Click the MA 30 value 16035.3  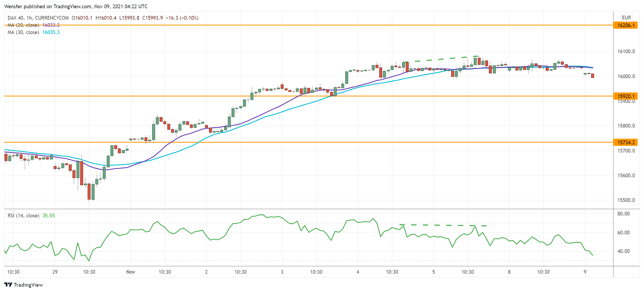tap(51, 32)
